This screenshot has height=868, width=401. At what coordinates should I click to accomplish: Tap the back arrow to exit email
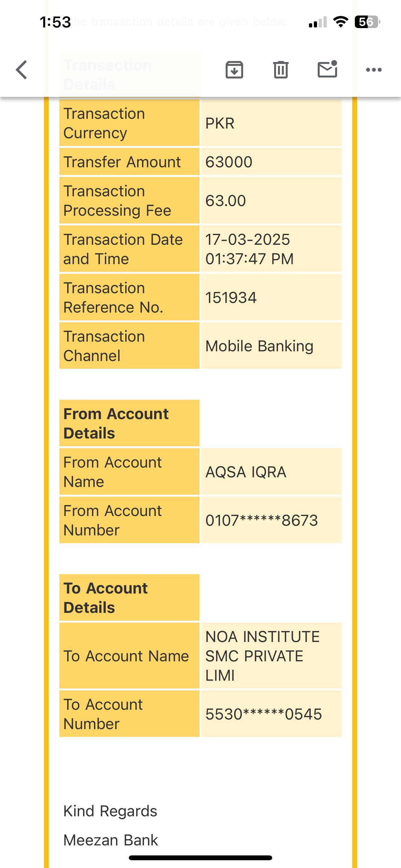[x=22, y=70]
